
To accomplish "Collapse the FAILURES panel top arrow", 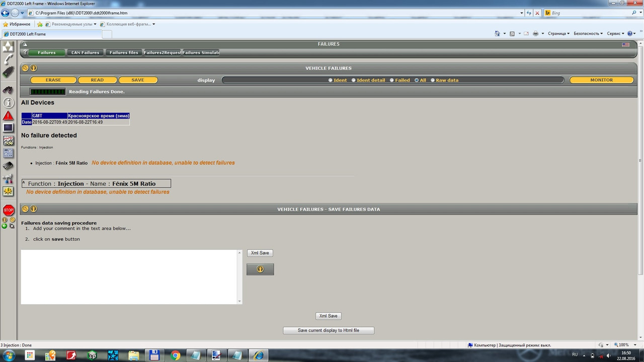I will 25,44.
